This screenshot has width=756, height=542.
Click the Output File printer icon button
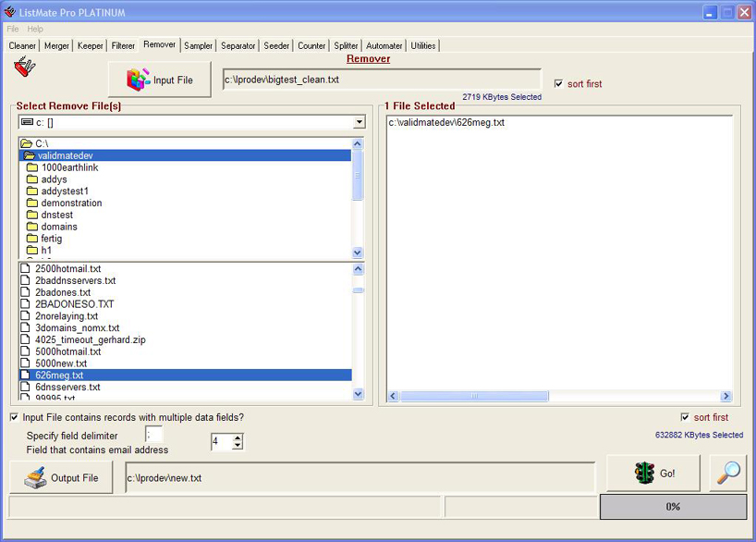click(61, 478)
